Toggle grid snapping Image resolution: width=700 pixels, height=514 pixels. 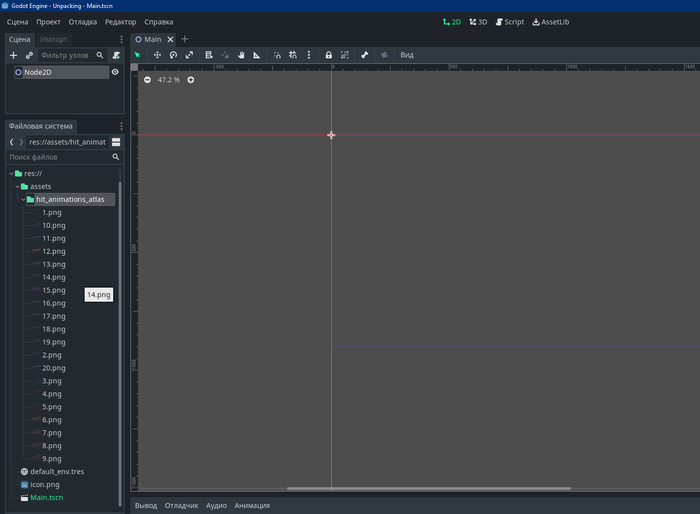coord(293,55)
